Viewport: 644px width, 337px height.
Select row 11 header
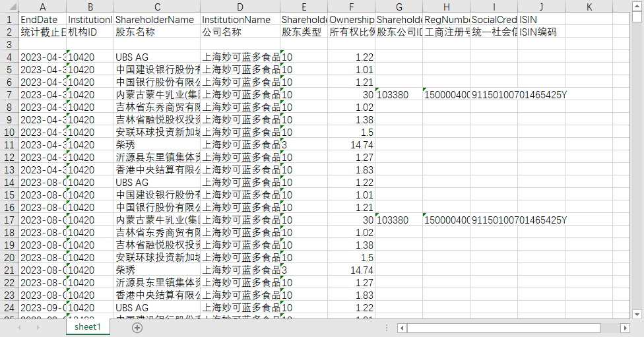coord(9,144)
